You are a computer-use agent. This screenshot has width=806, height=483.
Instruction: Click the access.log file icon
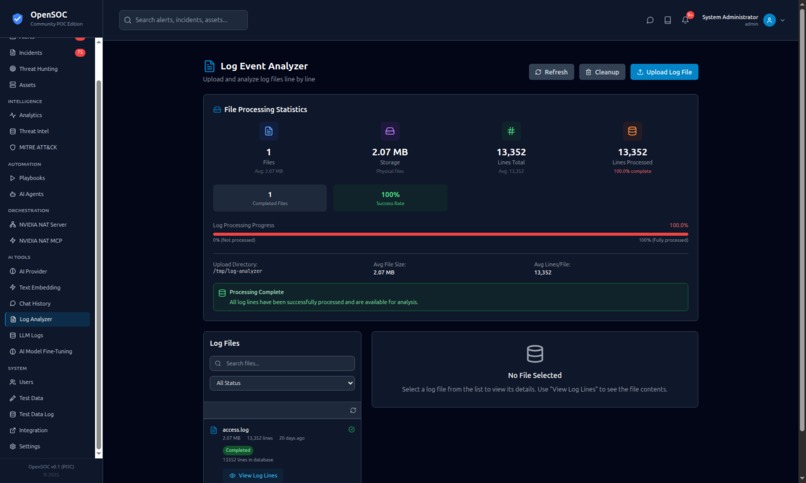[214, 430]
